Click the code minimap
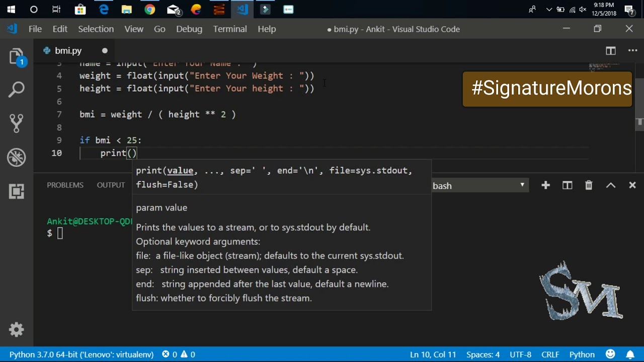 604,67
